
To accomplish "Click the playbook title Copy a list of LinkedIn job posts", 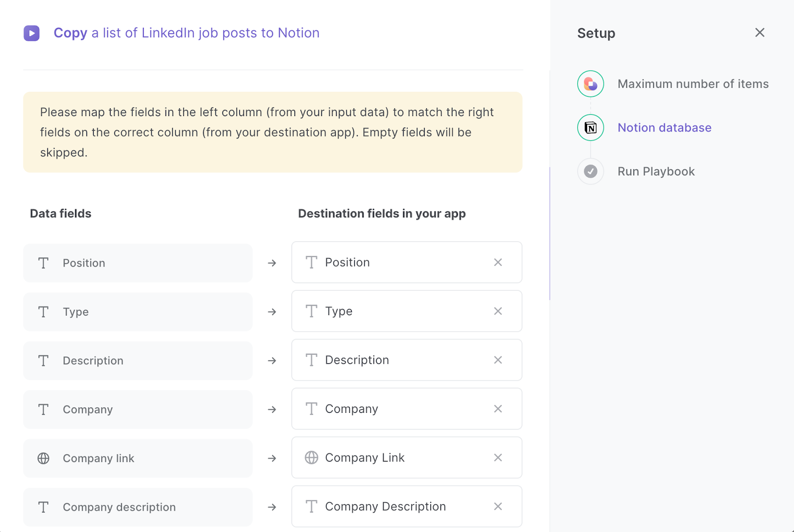I will (187, 33).
